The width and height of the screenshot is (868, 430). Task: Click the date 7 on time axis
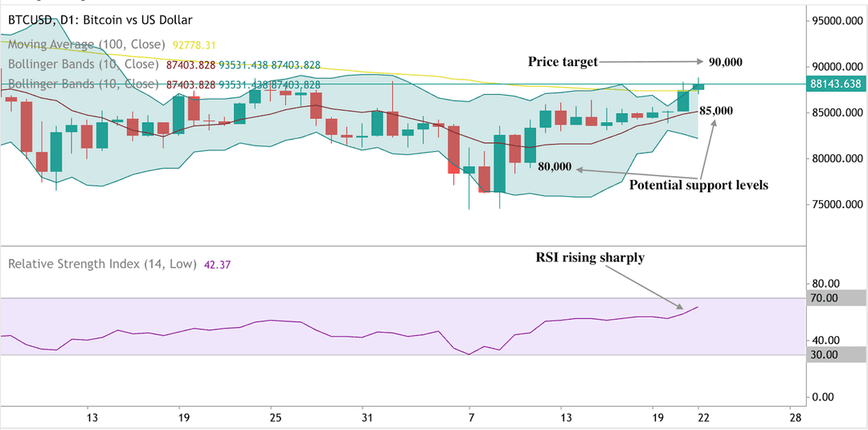(x=470, y=416)
